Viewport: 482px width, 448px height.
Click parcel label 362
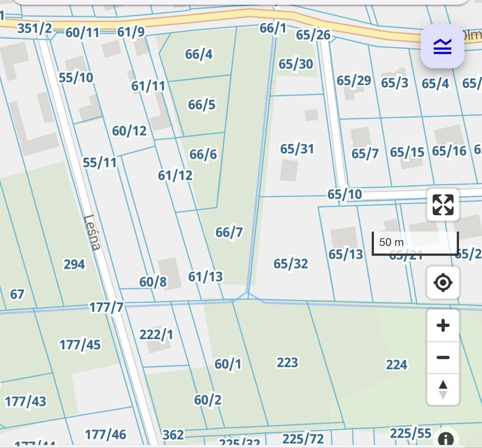[x=173, y=435]
